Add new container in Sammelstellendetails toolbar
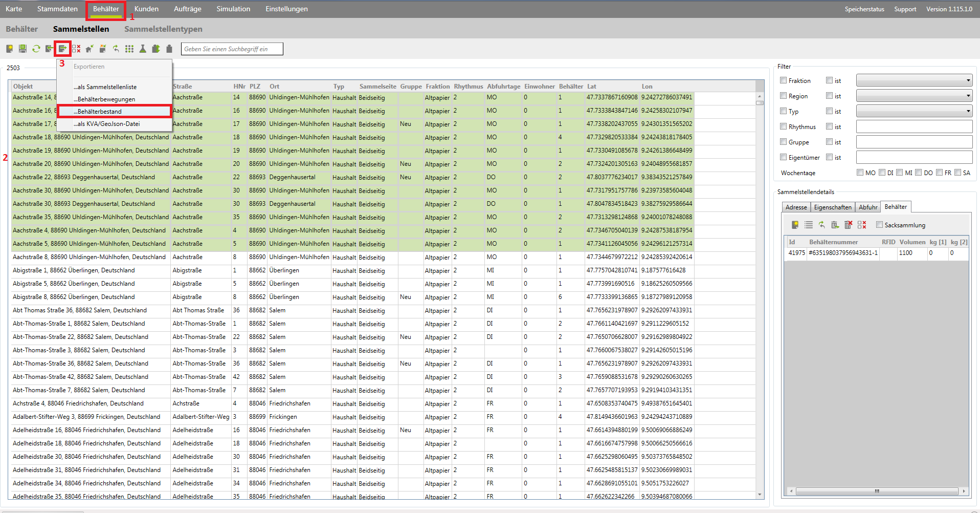Image resolution: width=980 pixels, height=513 pixels. click(x=795, y=225)
